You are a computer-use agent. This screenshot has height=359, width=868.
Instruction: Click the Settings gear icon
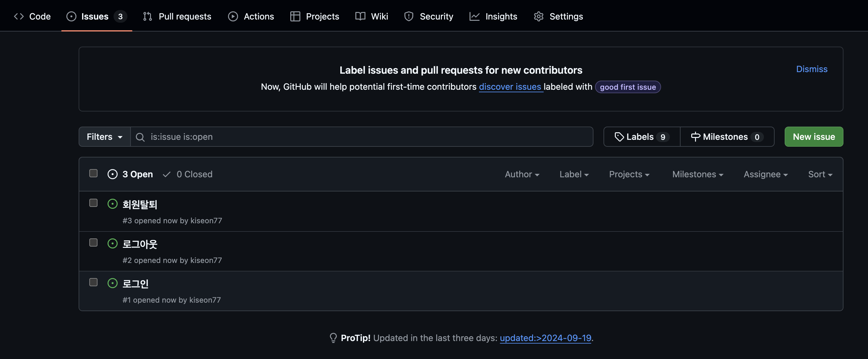[x=538, y=16]
